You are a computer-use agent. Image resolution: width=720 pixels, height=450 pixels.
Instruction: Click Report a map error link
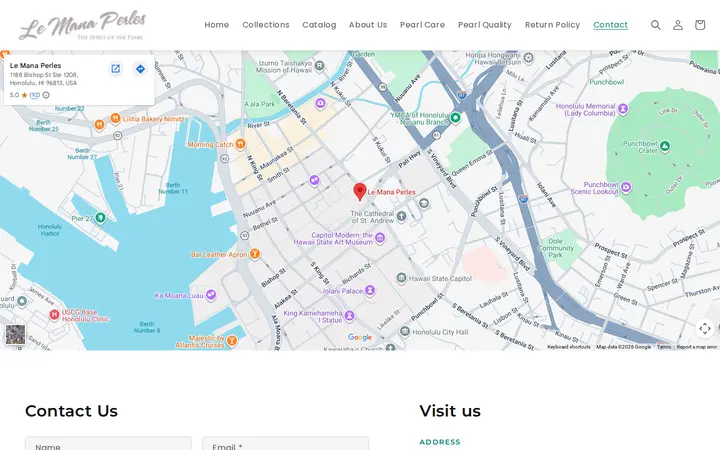click(x=697, y=347)
